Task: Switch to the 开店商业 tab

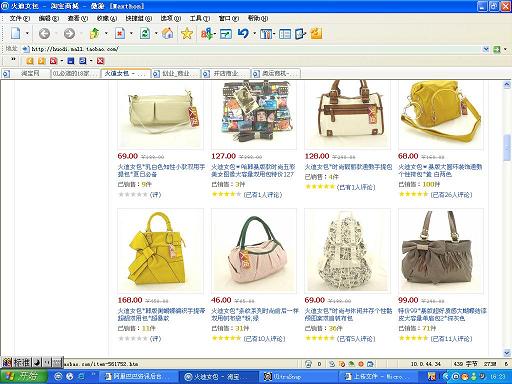Action: click(x=226, y=73)
